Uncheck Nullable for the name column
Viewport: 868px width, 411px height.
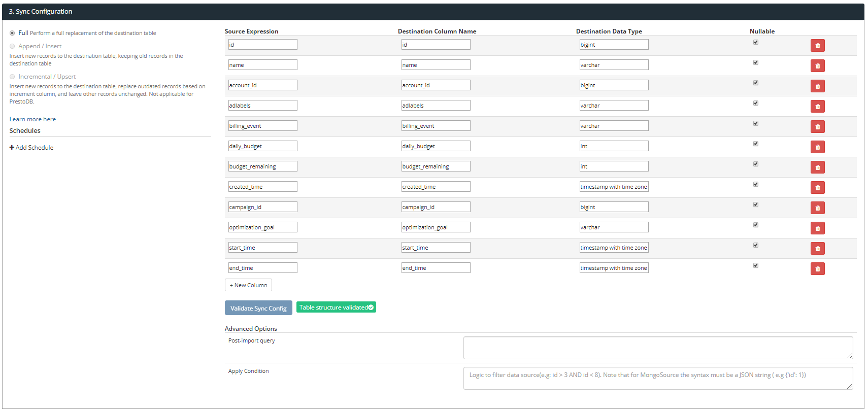[x=756, y=63]
